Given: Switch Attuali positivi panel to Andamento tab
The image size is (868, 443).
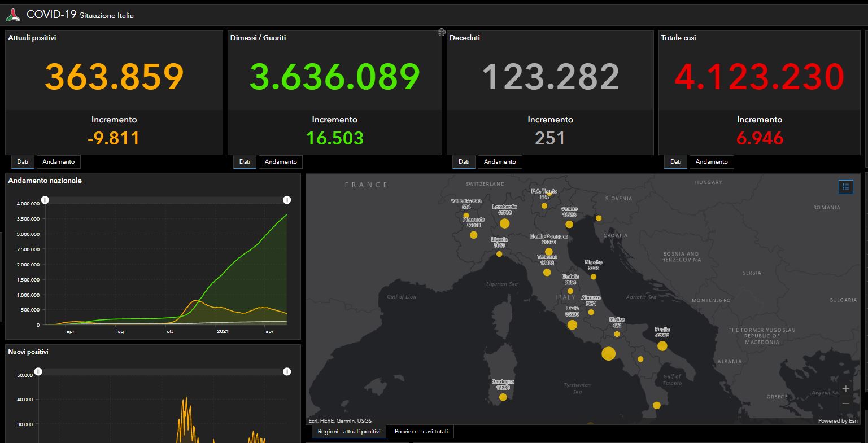Looking at the screenshot, I should pos(59,162).
